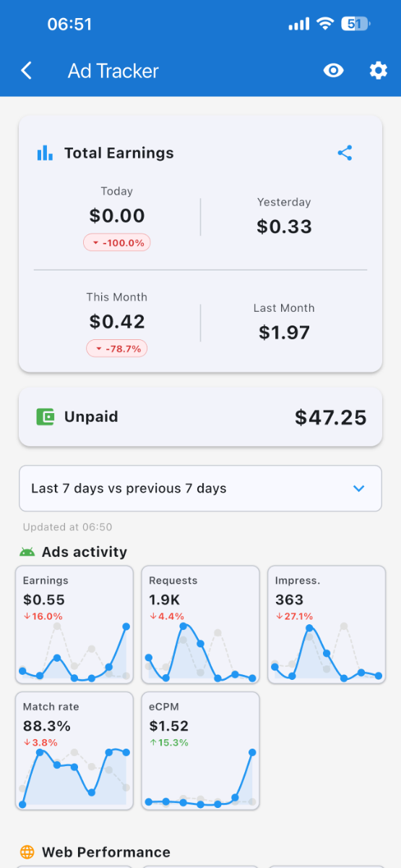Image resolution: width=401 pixels, height=868 pixels.
Task: Open settings via gear icon
Action: pos(378,70)
